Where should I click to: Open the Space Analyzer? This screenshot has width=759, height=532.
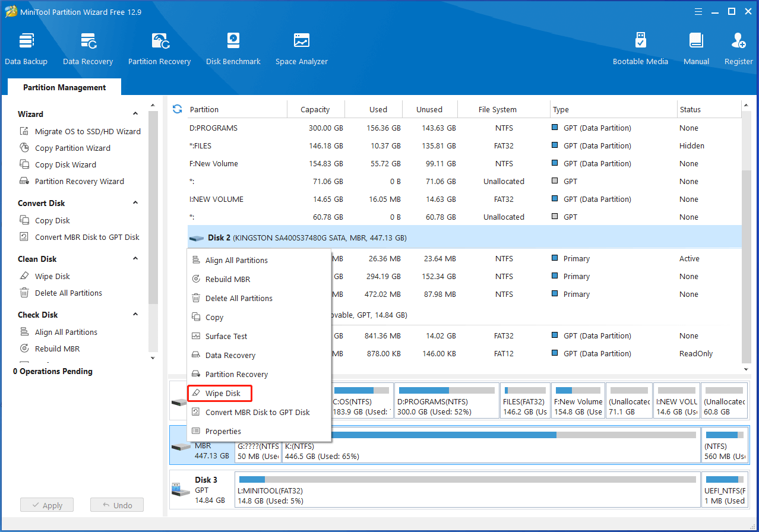tap(301, 47)
